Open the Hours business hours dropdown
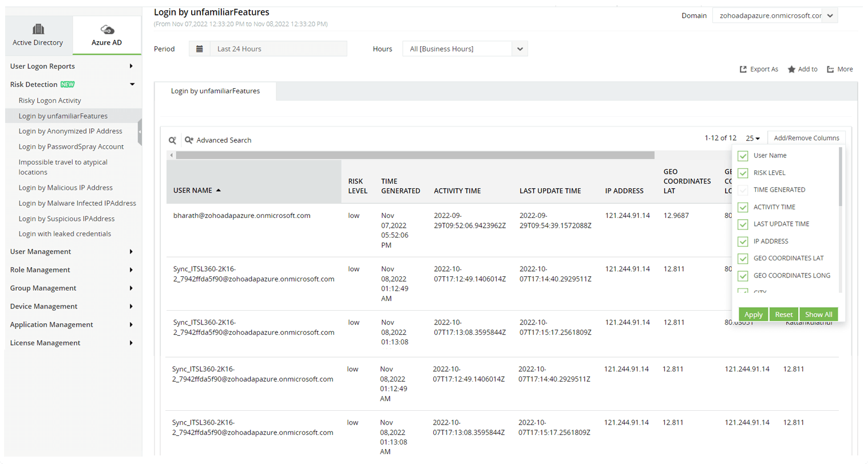 pos(520,49)
